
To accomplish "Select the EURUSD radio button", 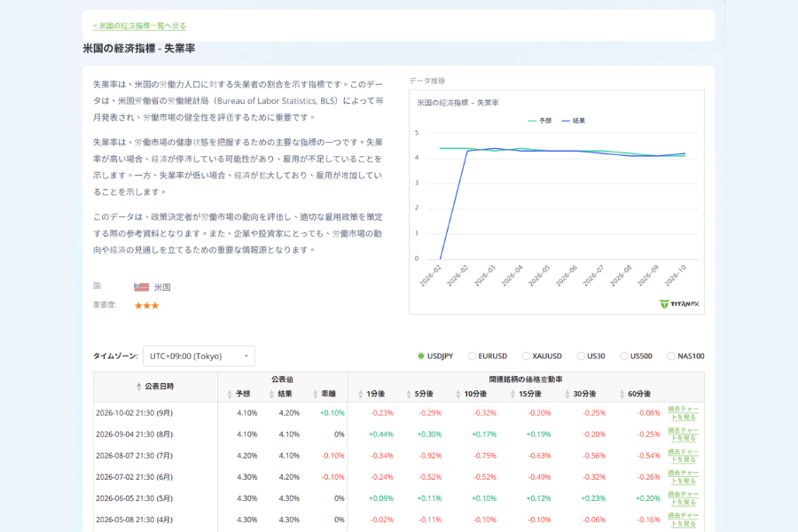I will [472, 356].
